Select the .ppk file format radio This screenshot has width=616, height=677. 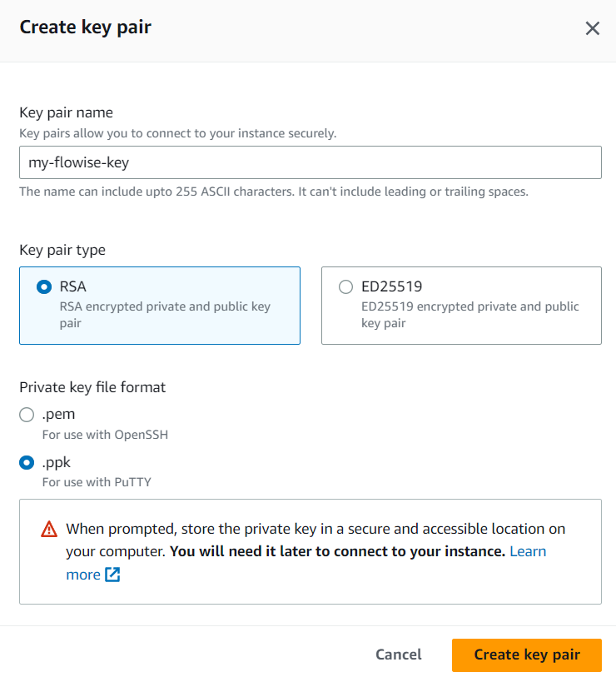27,461
